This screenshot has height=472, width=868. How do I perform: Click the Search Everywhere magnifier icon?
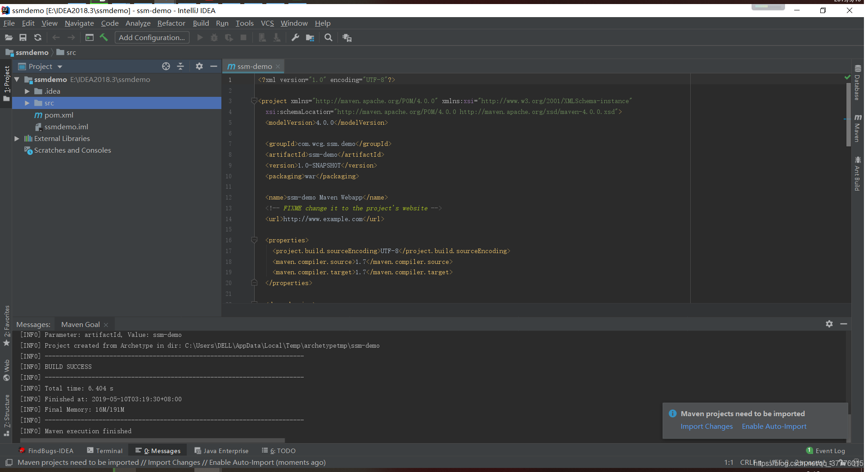click(328, 38)
